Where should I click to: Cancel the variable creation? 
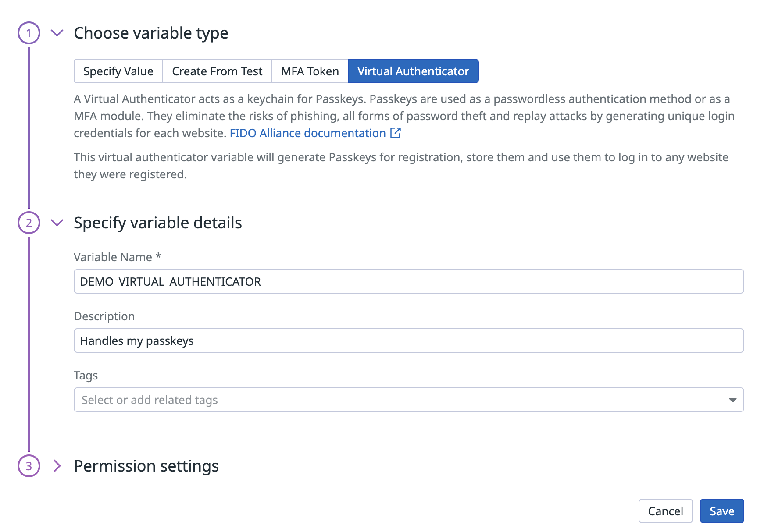(x=665, y=511)
